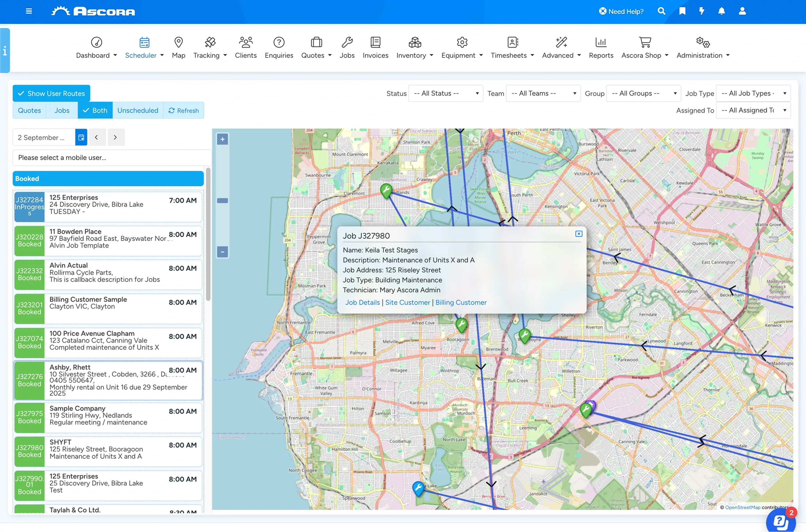Open the Tracking menu
806x532 pixels.
pyautogui.click(x=210, y=48)
